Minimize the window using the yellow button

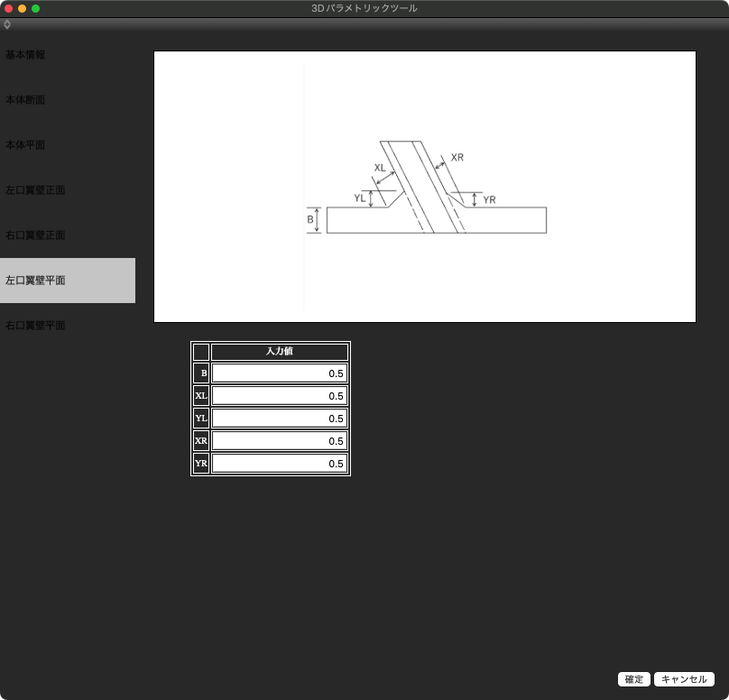point(23,8)
